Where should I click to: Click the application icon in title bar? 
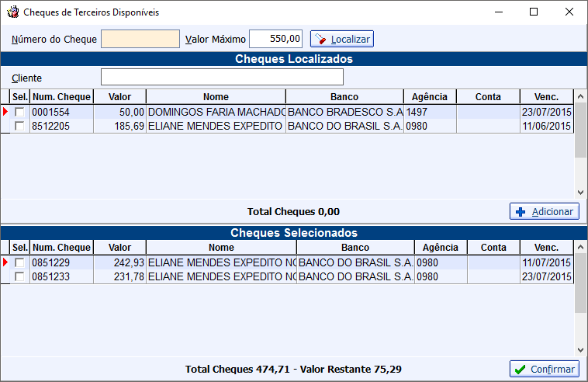click(x=12, y=12)
